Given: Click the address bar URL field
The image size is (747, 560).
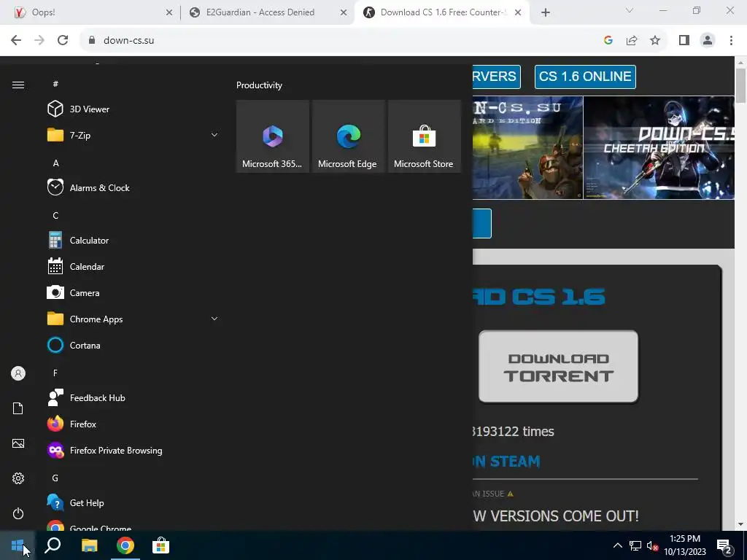Looking at the screenshot, I should coord(343,41).
